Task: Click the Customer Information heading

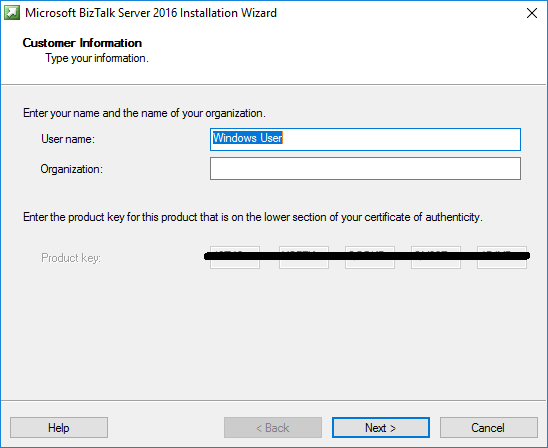Action: click(82, 43)
